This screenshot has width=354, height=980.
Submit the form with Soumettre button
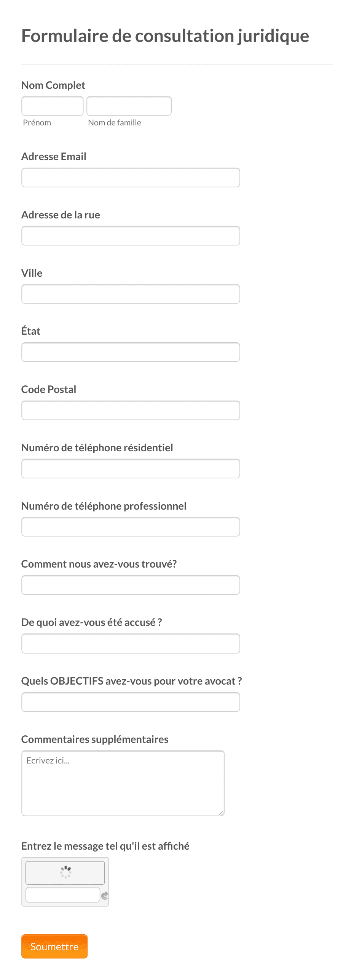click(54, 946)
